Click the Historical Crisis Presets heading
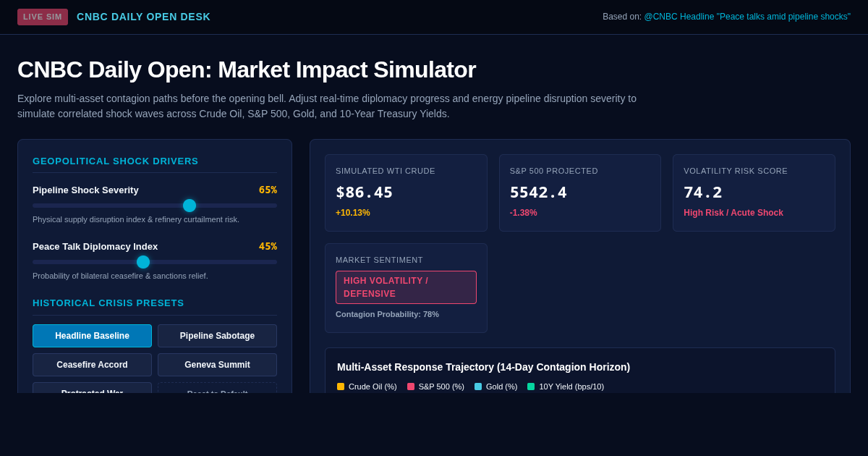Viewport: 868px width, 456px height. [109, 303]
